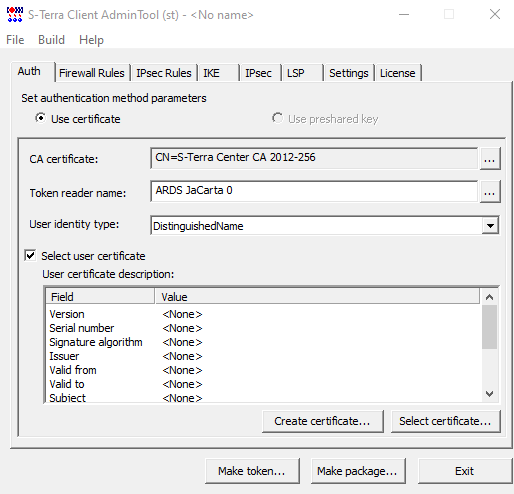Switch to the IPsec Rules tab
514x494 pixels.
164,73
